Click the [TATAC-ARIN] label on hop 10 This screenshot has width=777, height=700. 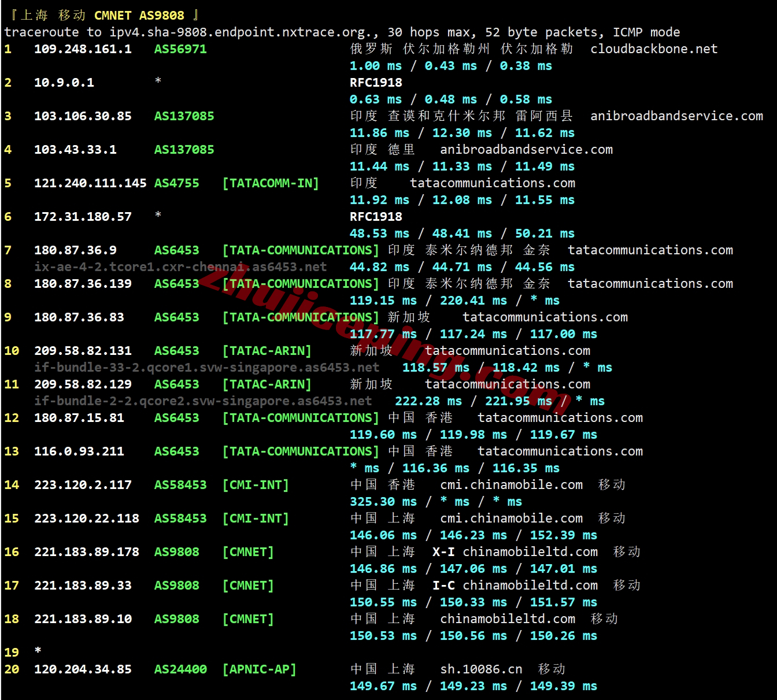pos(267,351)
